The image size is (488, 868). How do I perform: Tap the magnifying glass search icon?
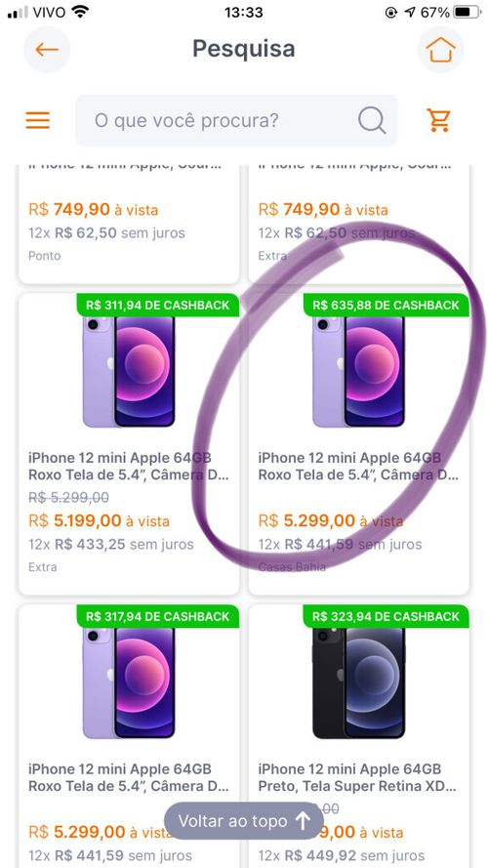372,119
